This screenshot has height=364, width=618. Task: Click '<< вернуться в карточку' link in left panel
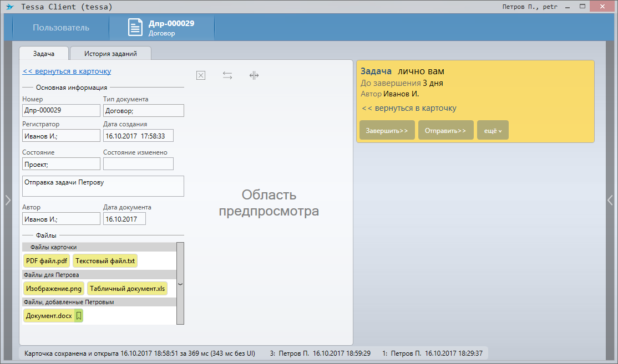tap(67, 71)
